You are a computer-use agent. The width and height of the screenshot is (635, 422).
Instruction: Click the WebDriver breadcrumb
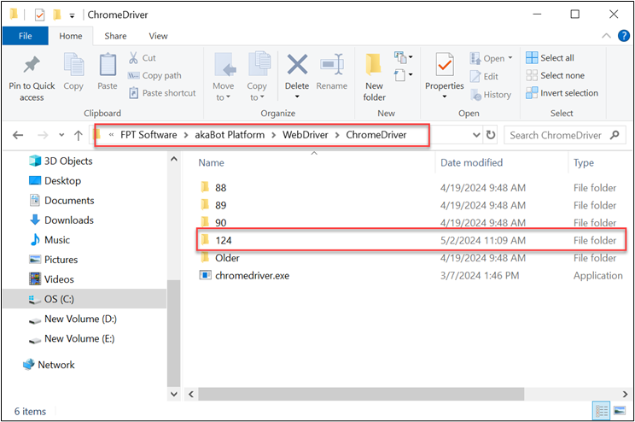[305, 135]
